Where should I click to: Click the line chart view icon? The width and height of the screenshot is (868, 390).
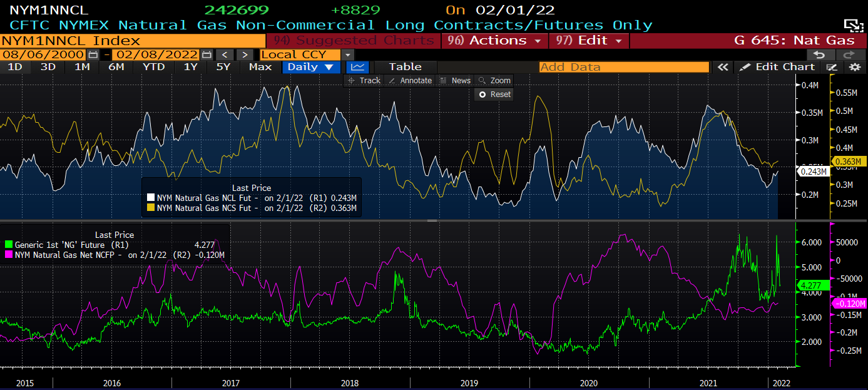click(x=357, y=67)
